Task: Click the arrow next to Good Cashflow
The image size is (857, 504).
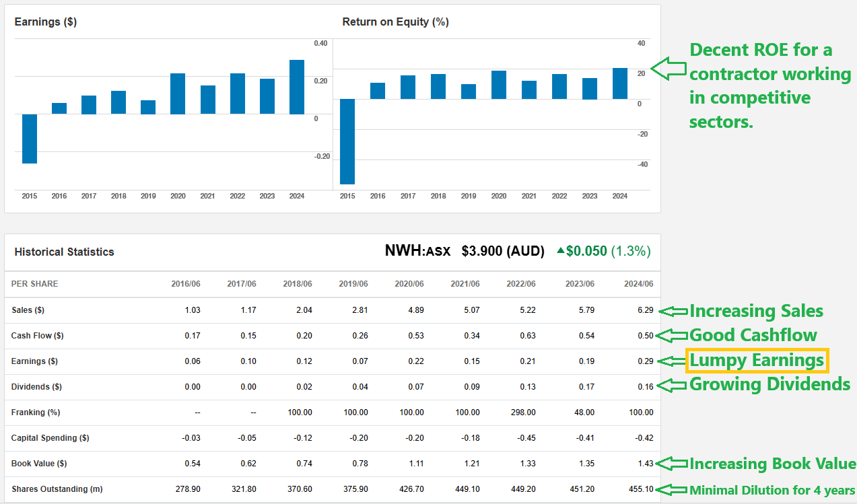Action: click(x=673, y=335)
